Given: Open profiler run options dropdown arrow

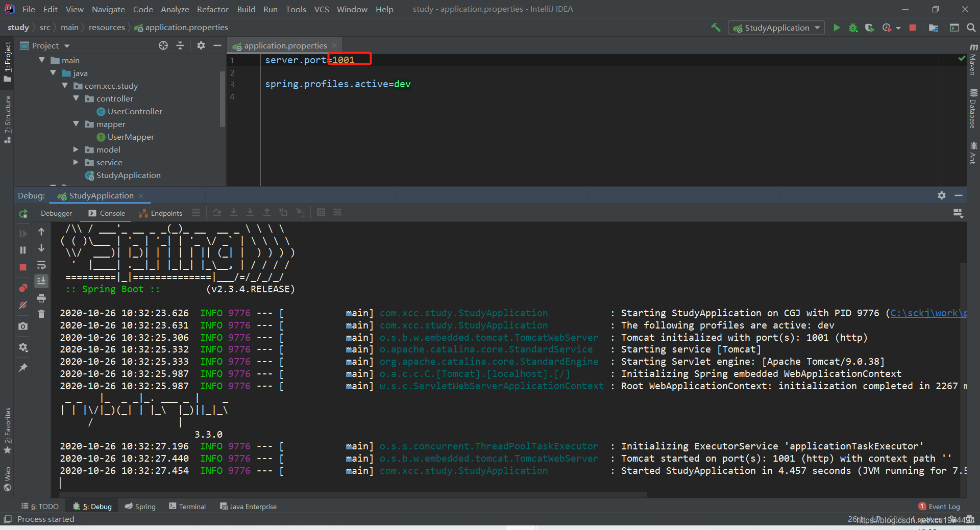Looking at the screenshot, I should click(899, 28).
